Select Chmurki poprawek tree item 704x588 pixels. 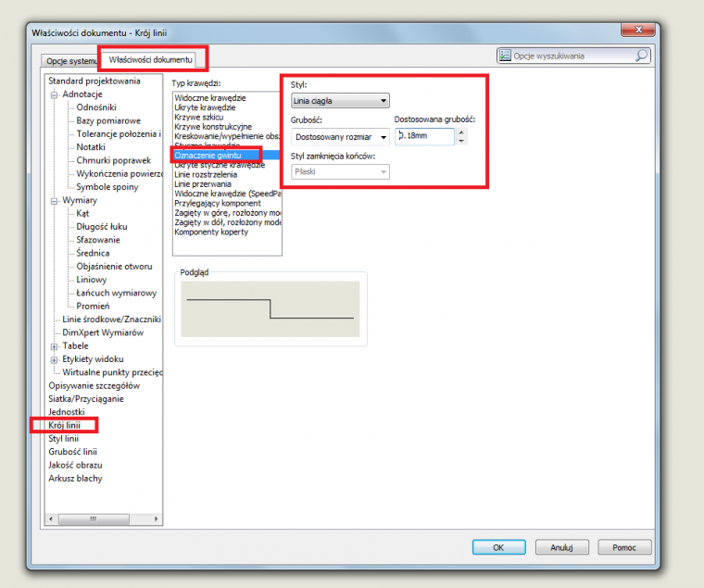tap(114, 160)
